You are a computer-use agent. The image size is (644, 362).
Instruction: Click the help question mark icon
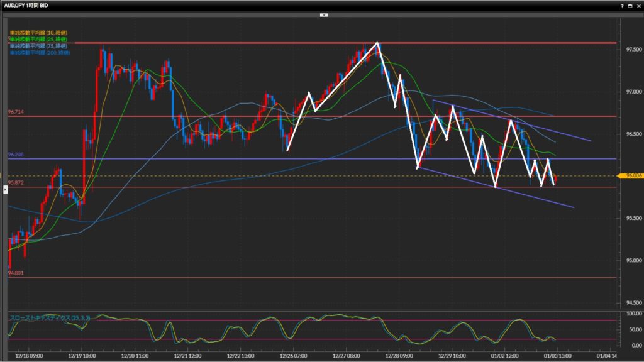pos(622,5)
